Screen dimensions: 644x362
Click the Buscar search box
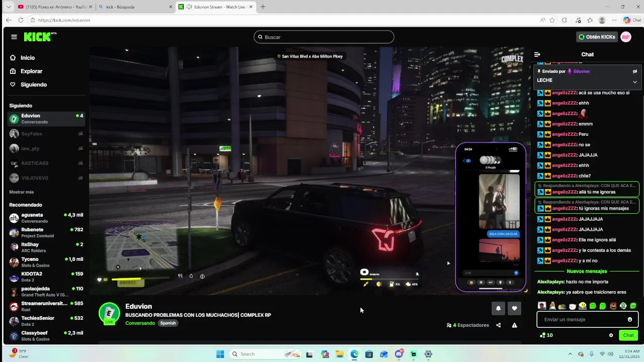pos(324,37)
